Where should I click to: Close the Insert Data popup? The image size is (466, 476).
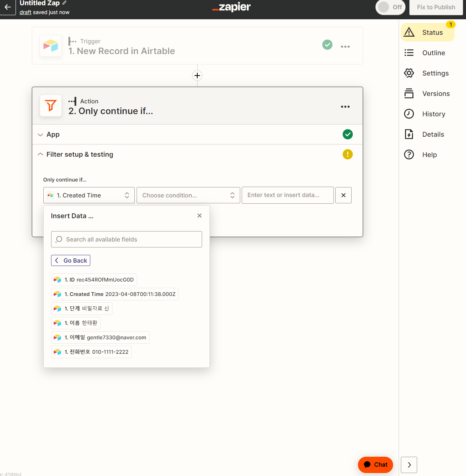pyautogui.click(x=200, y=216)
